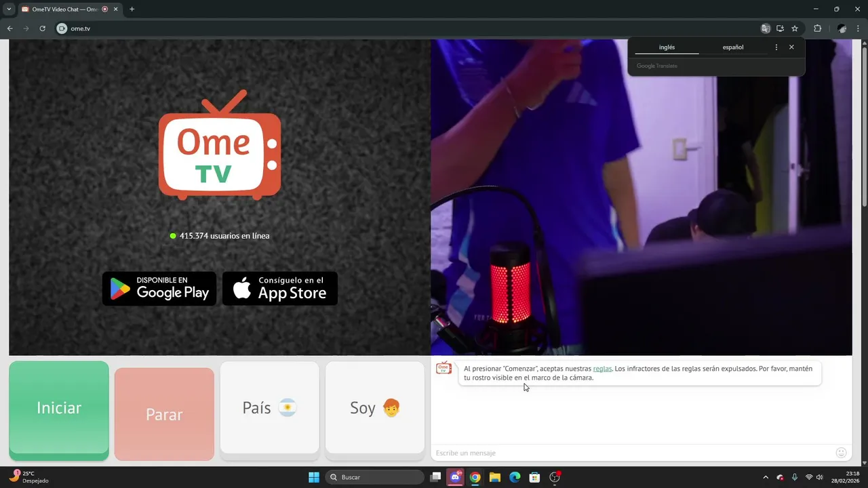
Task: Open Chrome's three-dot menu
Action: [x=859, y=28]
